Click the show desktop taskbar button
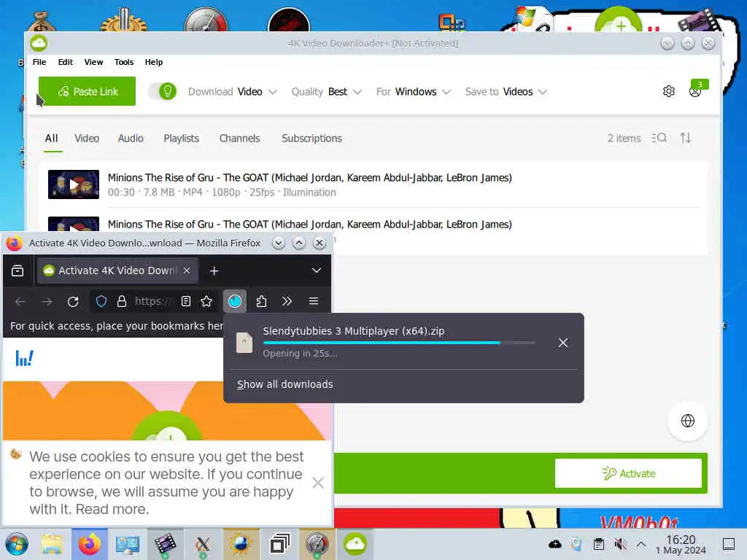This screenshot has width=747, height=560. click(x=729, y=544)
